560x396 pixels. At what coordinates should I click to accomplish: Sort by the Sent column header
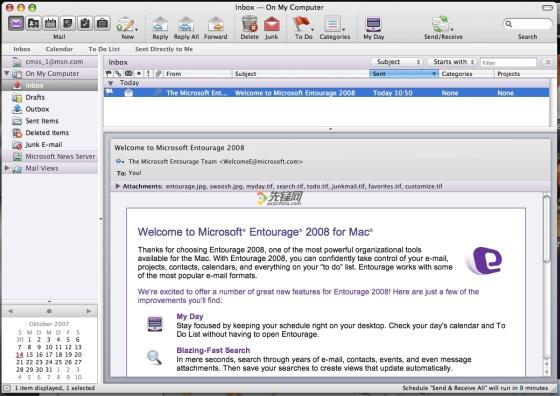[x=404, y=74]
